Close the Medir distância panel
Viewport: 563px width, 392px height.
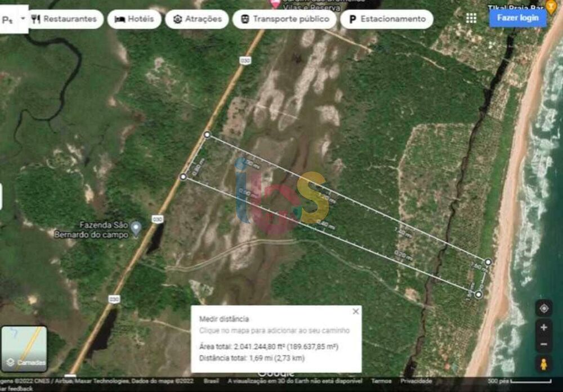(x=355, y=312)
